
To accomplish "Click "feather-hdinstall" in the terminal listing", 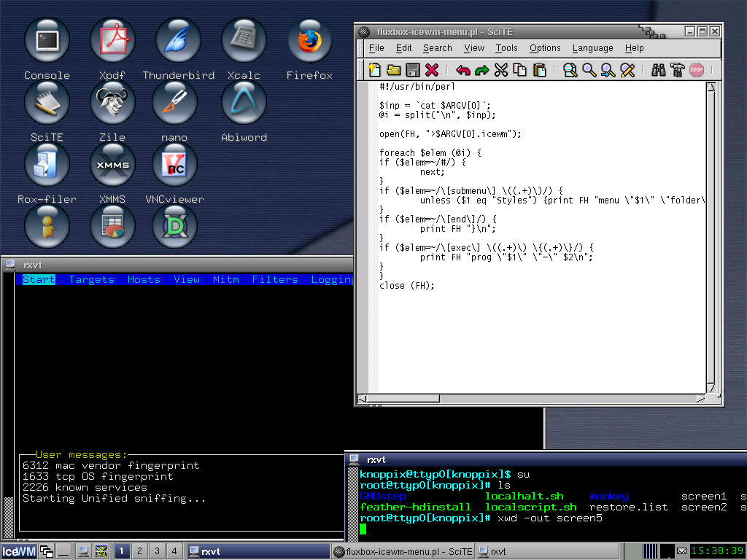I will (x=415, y=507).
